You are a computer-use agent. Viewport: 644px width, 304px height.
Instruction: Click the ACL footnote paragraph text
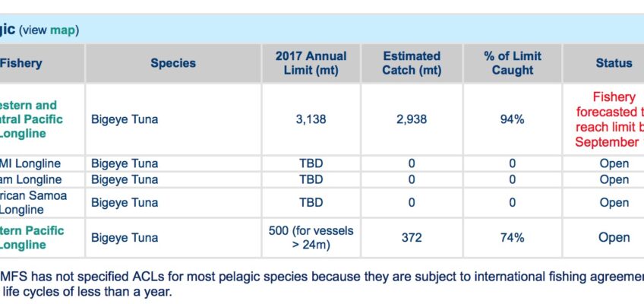tap(322, 284)
